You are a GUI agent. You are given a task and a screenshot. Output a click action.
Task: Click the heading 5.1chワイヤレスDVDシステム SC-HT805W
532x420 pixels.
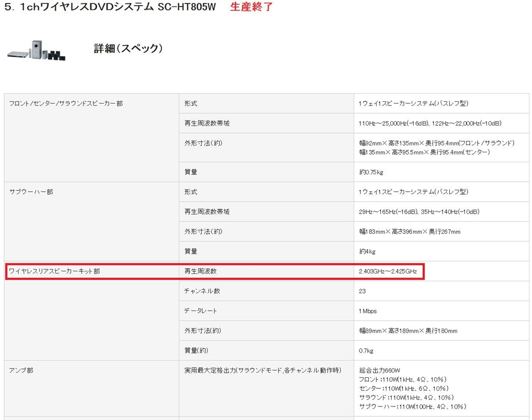[x=110, y=7]
